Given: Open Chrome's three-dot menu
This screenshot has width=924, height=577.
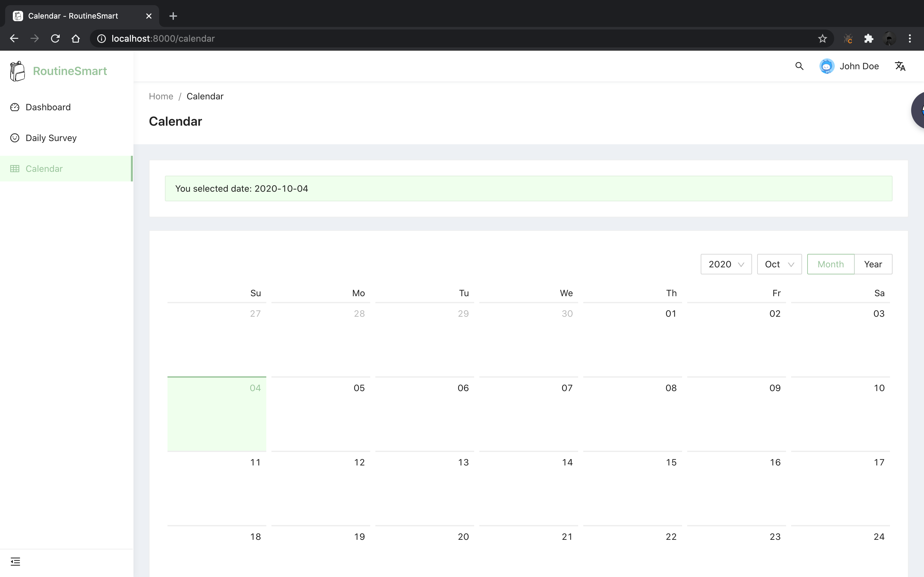Looking at the screenshot, I should pyautogui.click(x=910, y=38).
